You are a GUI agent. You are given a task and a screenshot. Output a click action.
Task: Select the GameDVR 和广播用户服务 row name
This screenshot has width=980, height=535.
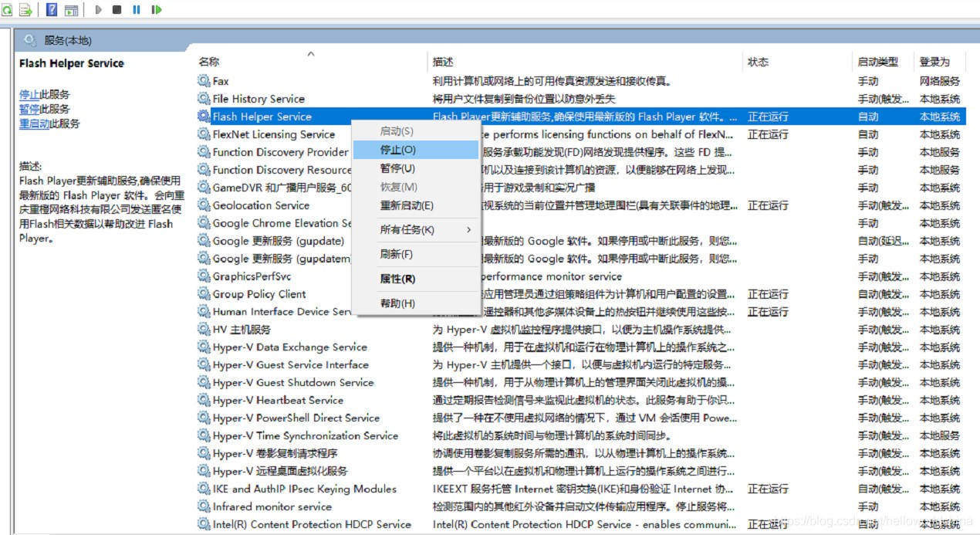[x=282, y=188]
